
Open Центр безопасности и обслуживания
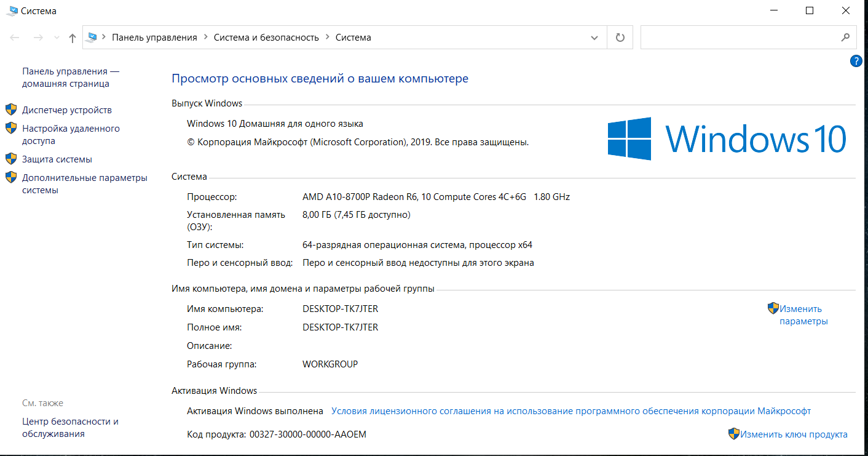[70, 428]
